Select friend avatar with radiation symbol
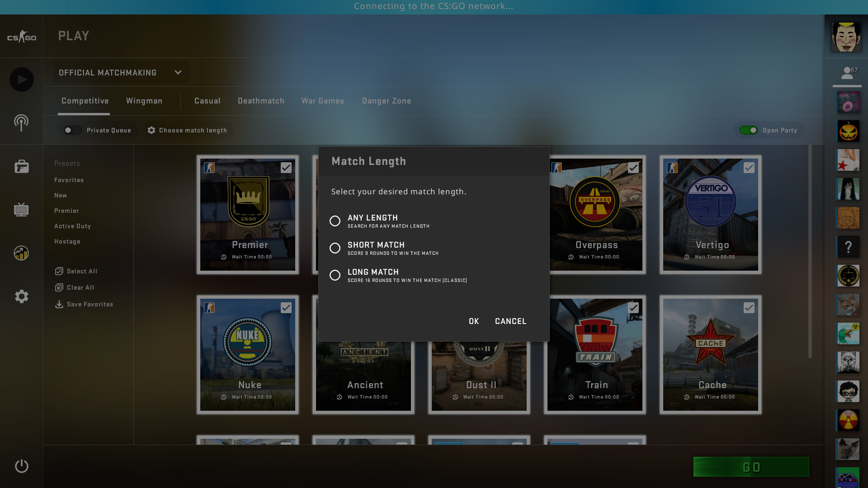Image resolution: width=868 pixels, height=488 pixels. pyautogui.click(x=848, y=420)
